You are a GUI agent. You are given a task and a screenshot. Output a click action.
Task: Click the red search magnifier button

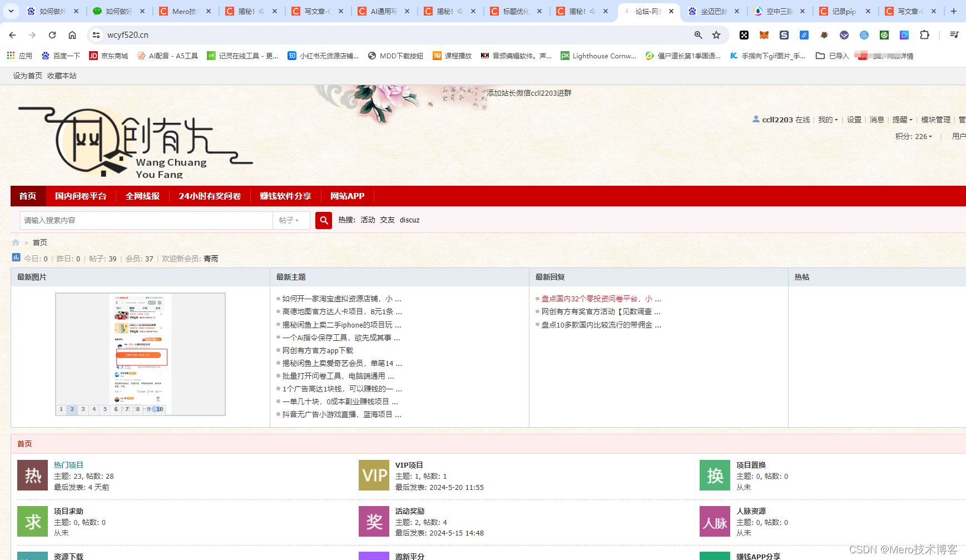pyautogui.click(x=324, y=220)
